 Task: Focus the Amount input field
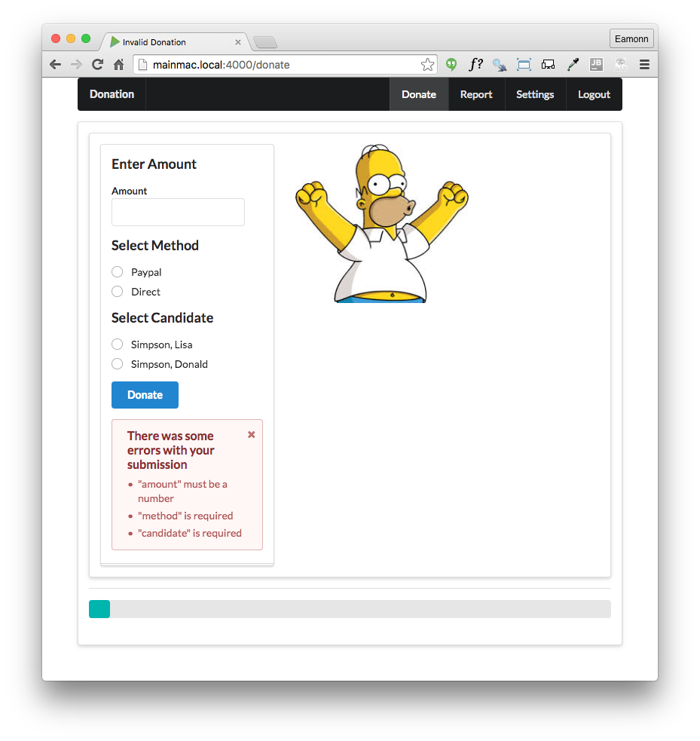(178, 213)
